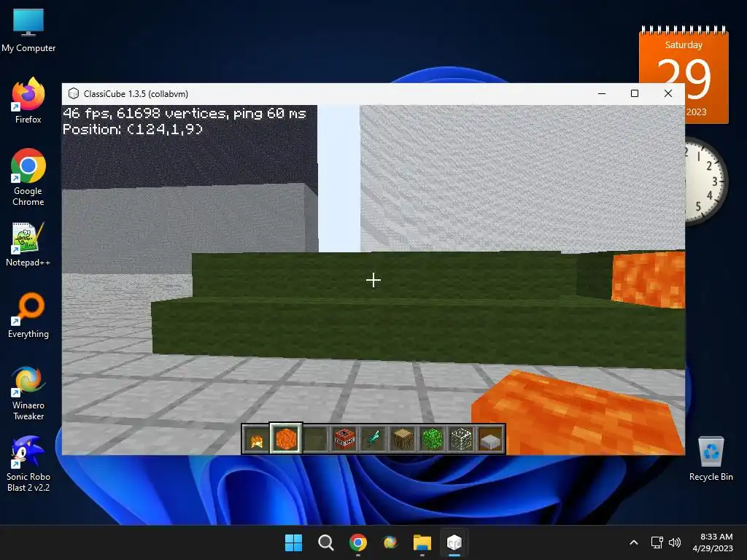
Task: Close the ClassiCube window
Action: pyautogui.click(x=668, y=93)
